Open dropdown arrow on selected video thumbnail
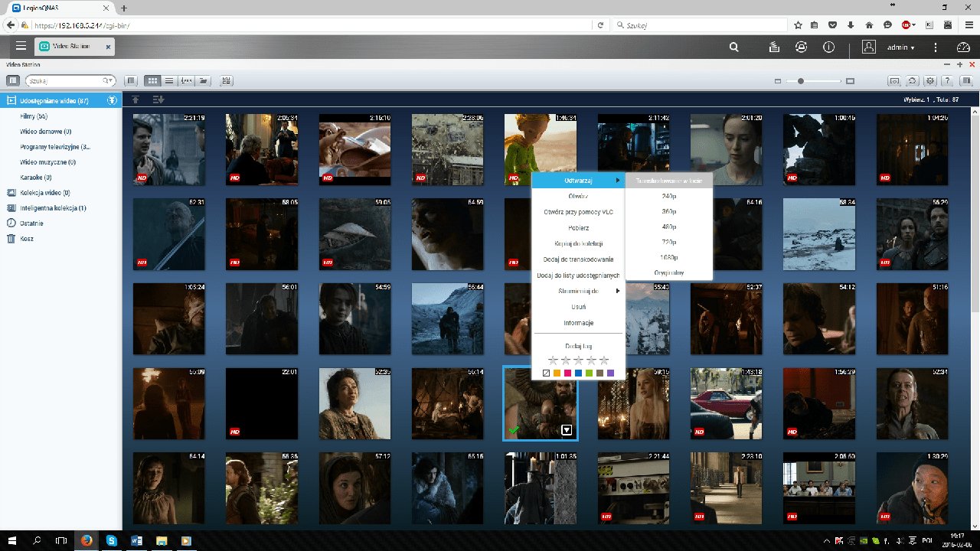This screenshot has width=980, height=551. click(567, 430)
